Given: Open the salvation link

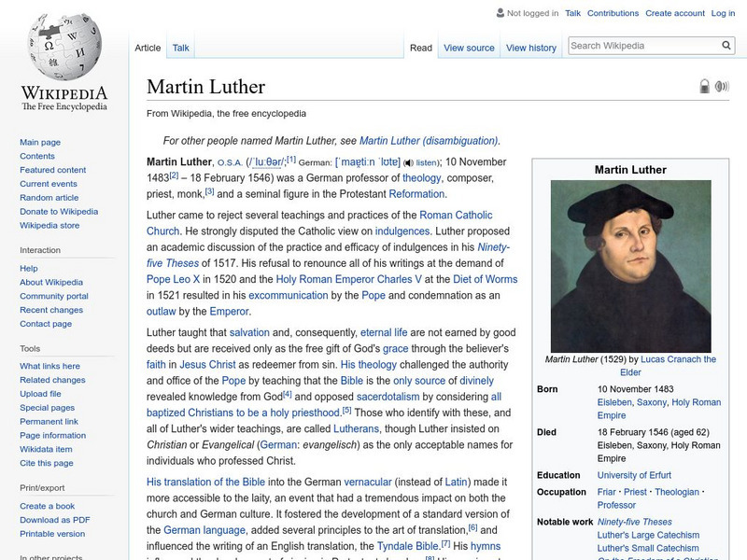Looking at the screenshot, I should [x=249, y=333].
